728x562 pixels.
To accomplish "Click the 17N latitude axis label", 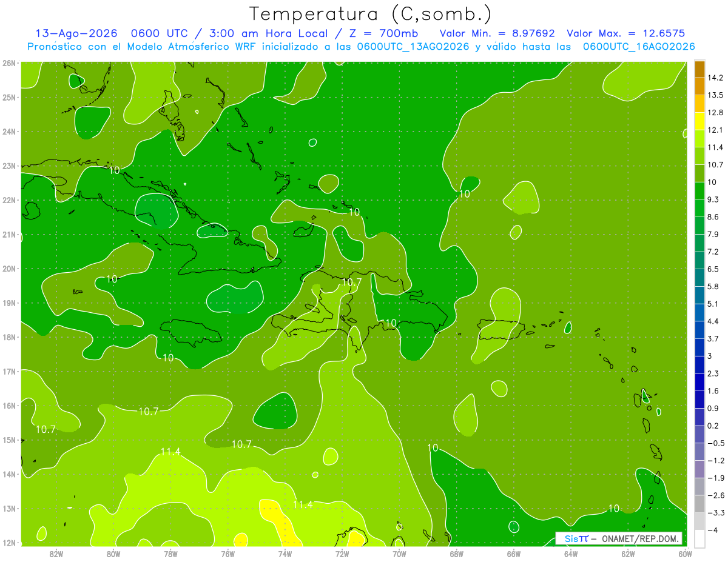I will pyautogui.click(x=9, y=372).
